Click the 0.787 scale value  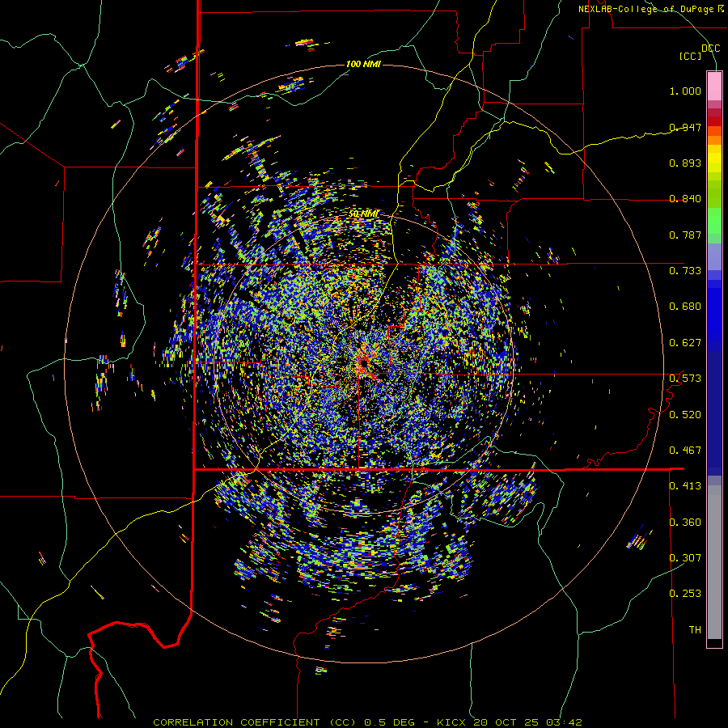pos(685,235)
